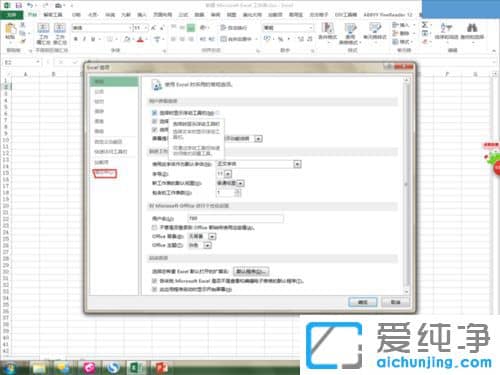Screen dimensions: 500x375
Task: Click the user name text field
Action: pos(235,219)
